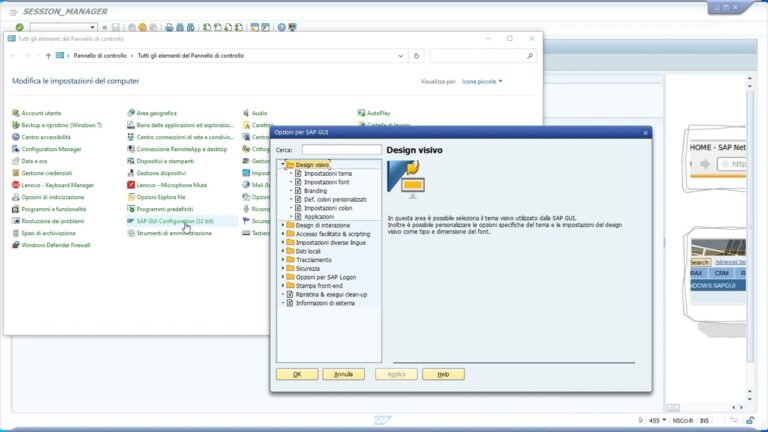The height and width of the screenshot is (432, 768).
Task: Expand the Sicurezza folder in options tree
Action: click(283, 268)
